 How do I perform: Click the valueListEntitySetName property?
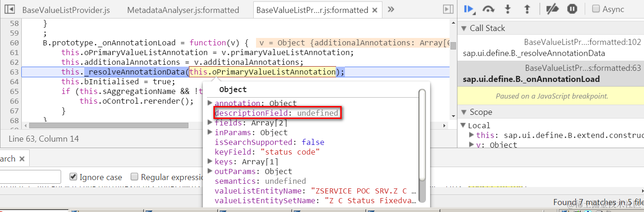[315, 200]
